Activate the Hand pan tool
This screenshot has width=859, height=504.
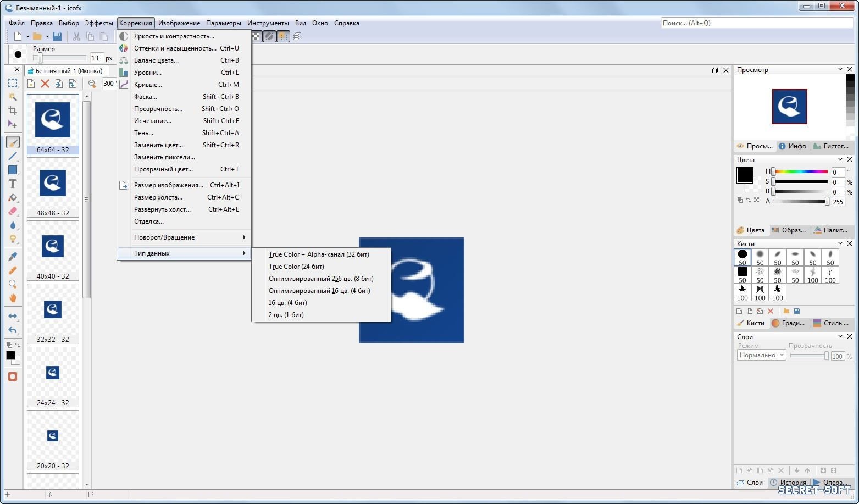click(13, 298)
